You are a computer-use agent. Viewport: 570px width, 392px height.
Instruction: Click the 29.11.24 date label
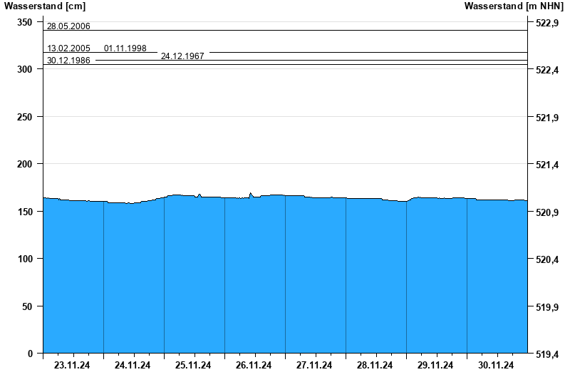pos(436,366)
